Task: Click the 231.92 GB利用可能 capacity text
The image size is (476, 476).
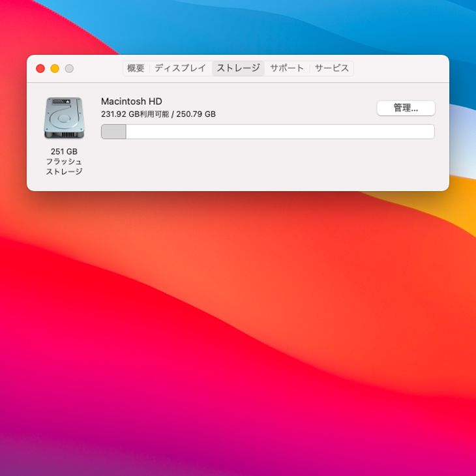Action: 135,114
